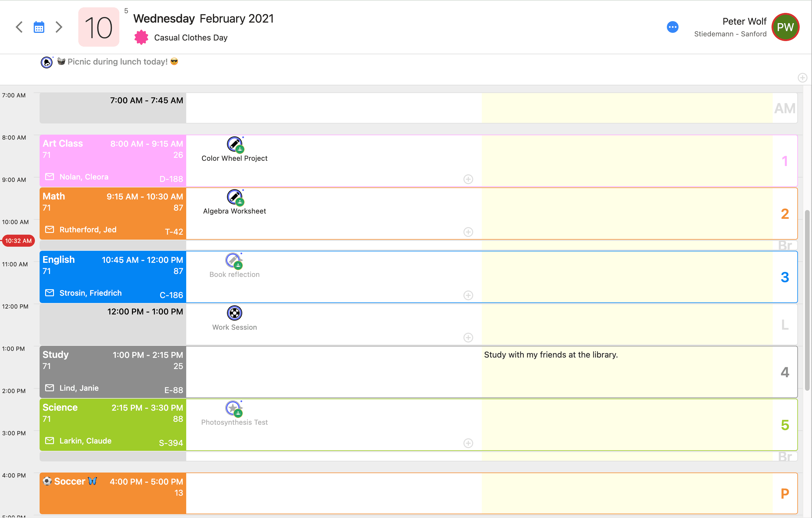
Task: Select the Science class block
Action: coord(113,425)
